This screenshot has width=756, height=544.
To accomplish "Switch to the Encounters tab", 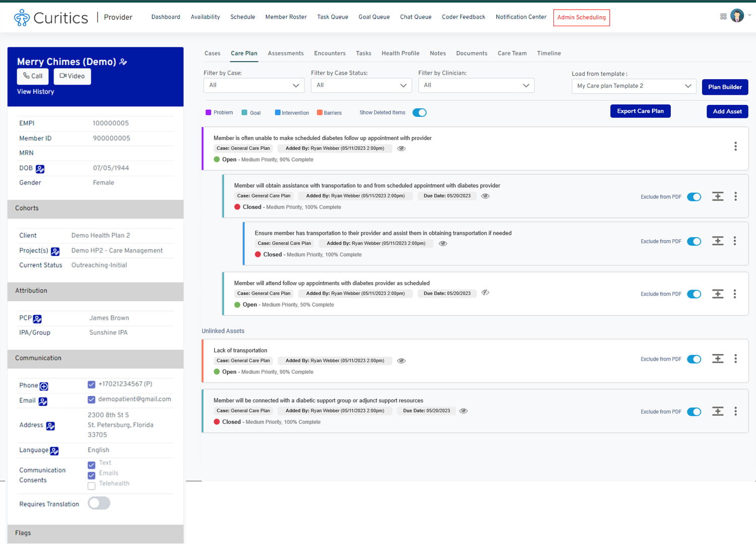I will click(330, 53).
